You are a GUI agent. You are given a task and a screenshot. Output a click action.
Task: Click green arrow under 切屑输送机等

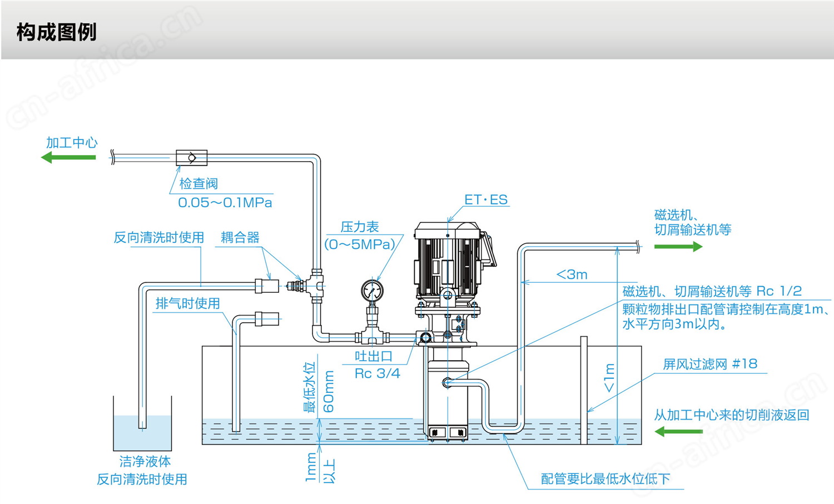(678, 246)
